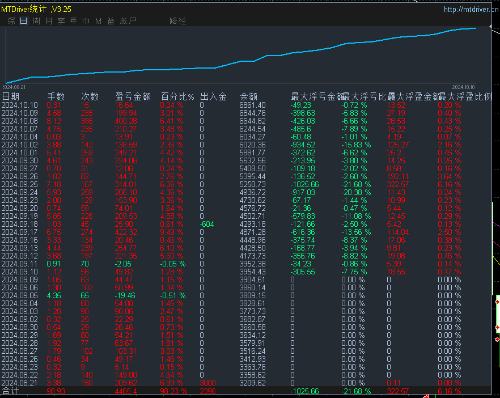Click the 192.11 floating profit on 2024.09.26
This screenshot has height=398, width=500.
(398, 177)
